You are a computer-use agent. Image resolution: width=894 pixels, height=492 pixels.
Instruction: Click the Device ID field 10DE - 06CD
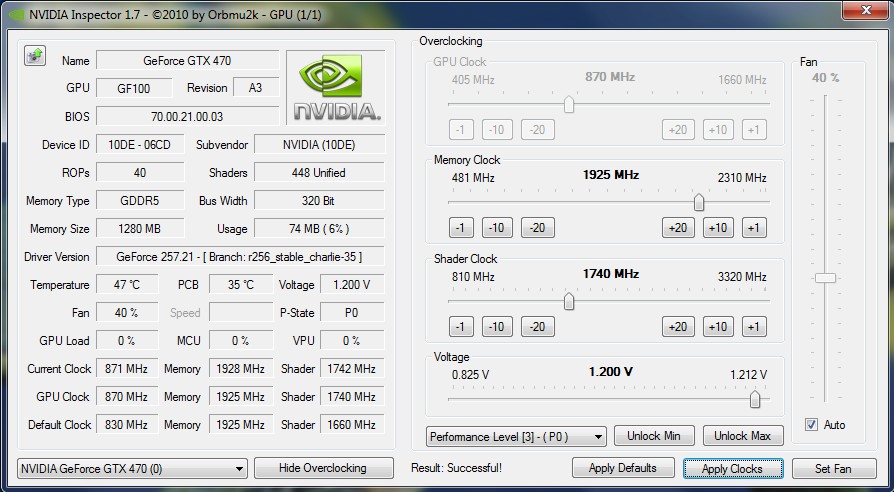tap(140, 145)
